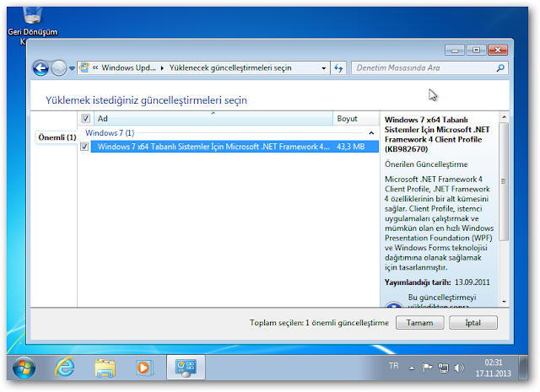
Task: Select the Önemli (1) tab
Action: (57, 137)
